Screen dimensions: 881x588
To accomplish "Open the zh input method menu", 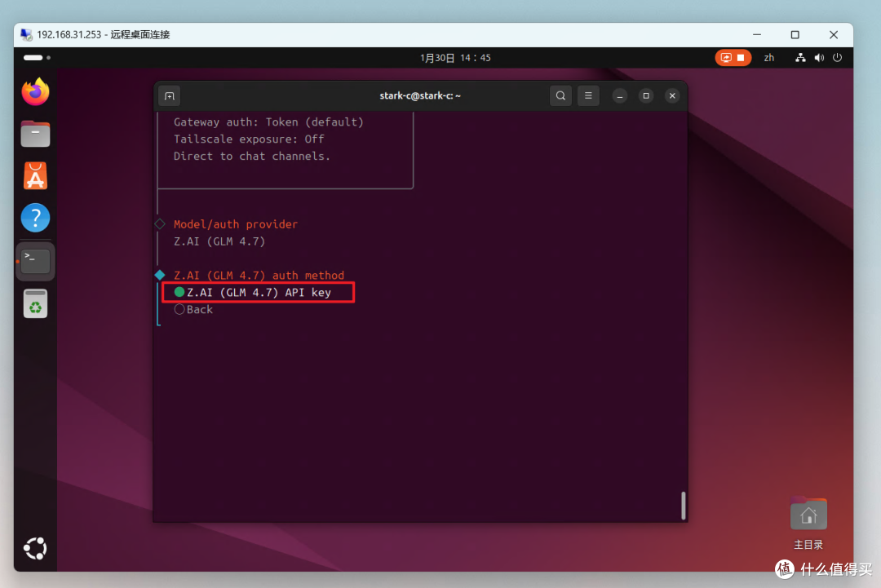I will pyautogui.click(x=768, y=58).
